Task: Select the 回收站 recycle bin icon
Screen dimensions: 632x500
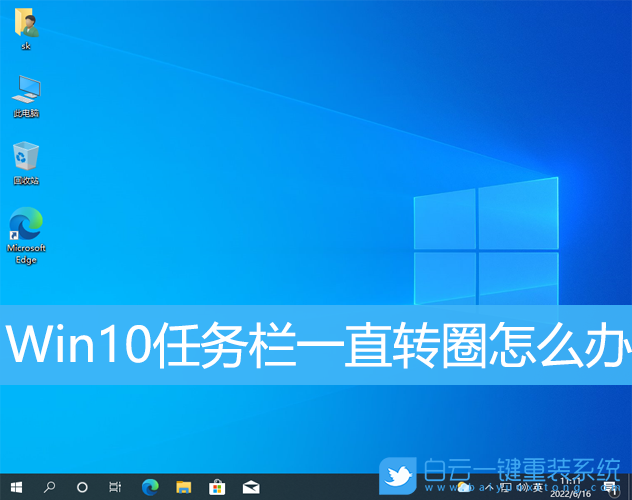Action: [26, 163]
